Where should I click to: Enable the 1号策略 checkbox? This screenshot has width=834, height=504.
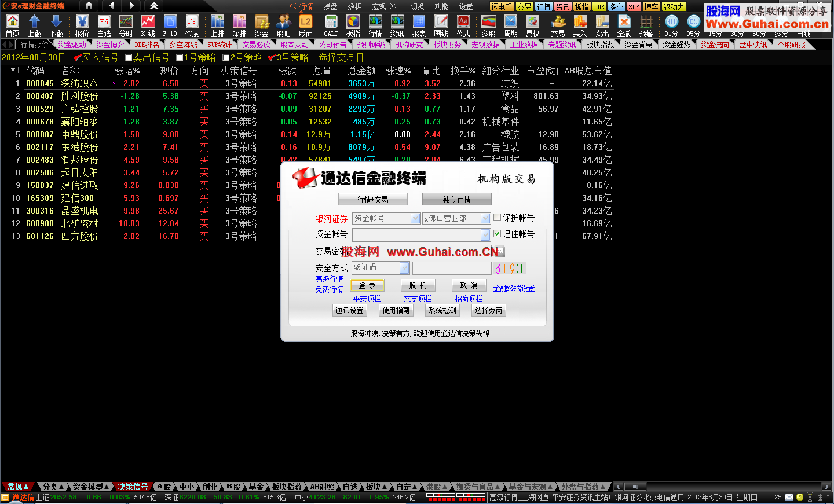coord(180,57)
